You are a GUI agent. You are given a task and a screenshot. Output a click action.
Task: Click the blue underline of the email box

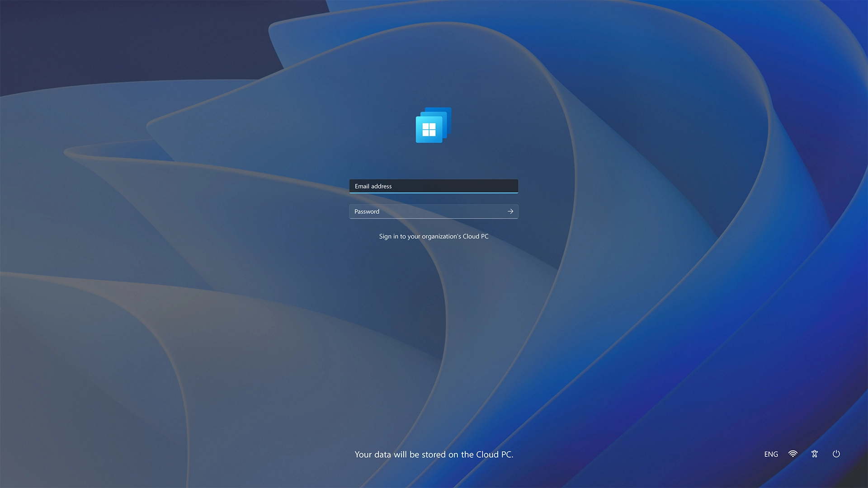click(434, 192)
